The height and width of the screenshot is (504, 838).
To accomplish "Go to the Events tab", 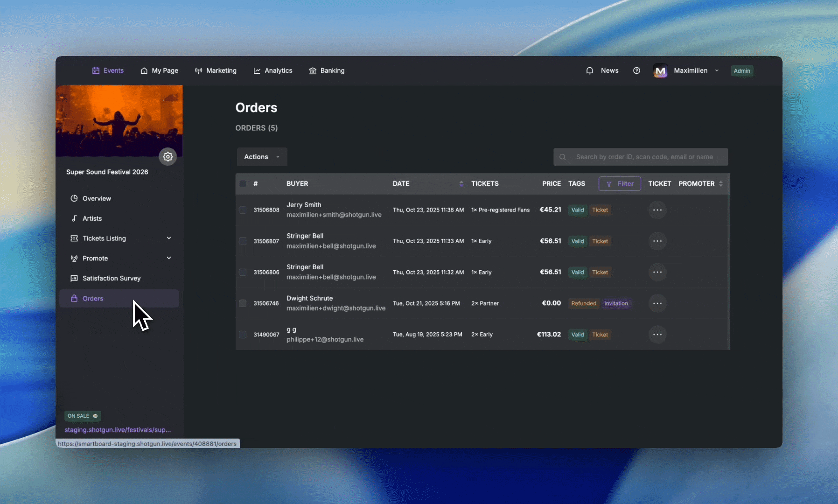I will point(108,70).
